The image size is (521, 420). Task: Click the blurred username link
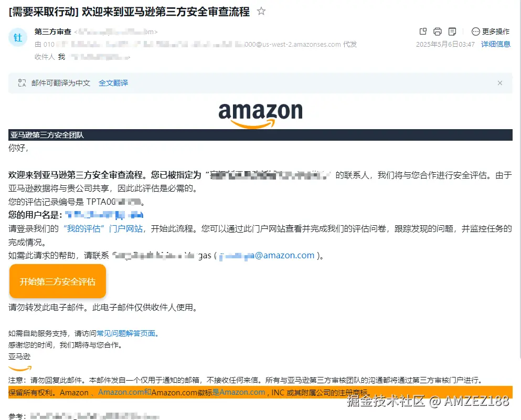click(104, 215)
